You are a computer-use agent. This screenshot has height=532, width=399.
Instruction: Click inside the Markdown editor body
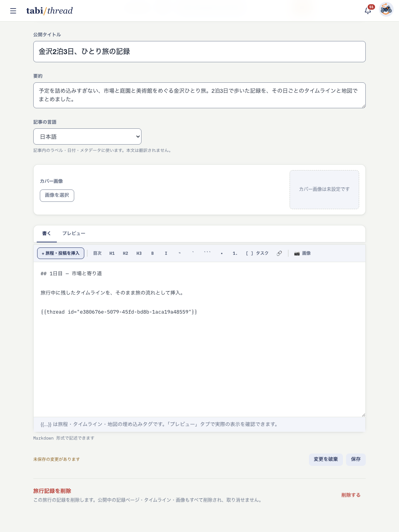[x=199, y=339]
